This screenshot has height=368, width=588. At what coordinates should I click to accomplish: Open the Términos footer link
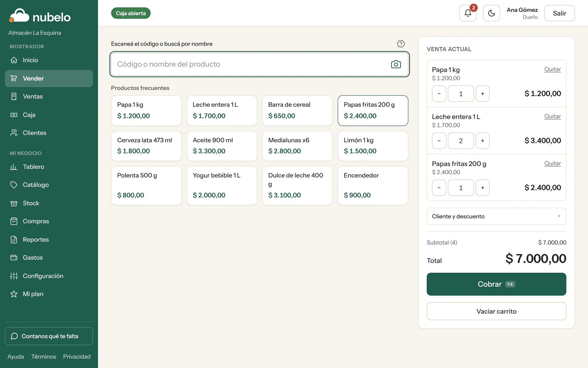click(43, 357)
